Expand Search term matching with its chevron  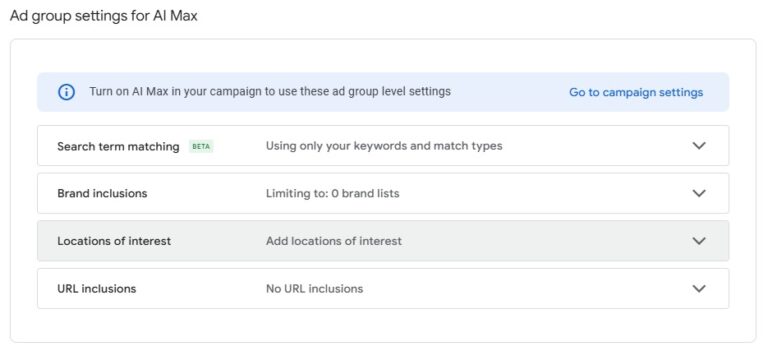click(x=699, y=145)
